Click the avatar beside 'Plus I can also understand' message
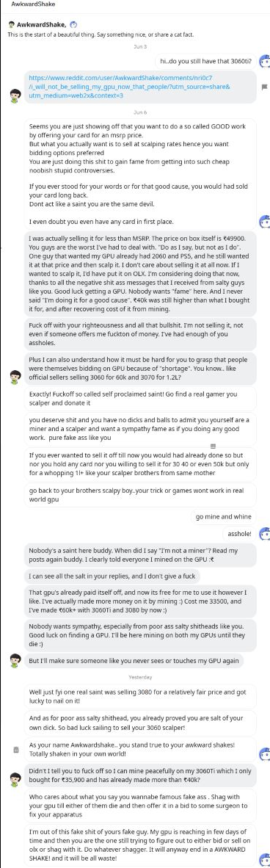Screen dimensions: 270x868 point(15,377)
